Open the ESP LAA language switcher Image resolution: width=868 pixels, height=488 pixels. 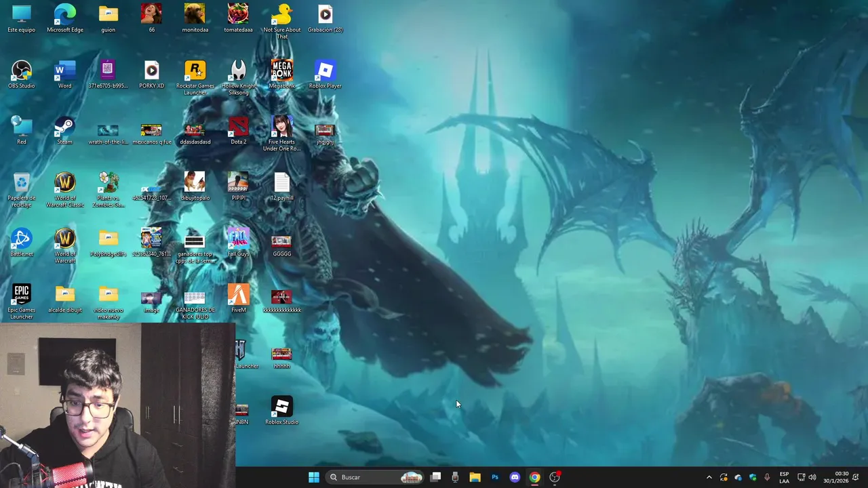[x=784, y=477]
